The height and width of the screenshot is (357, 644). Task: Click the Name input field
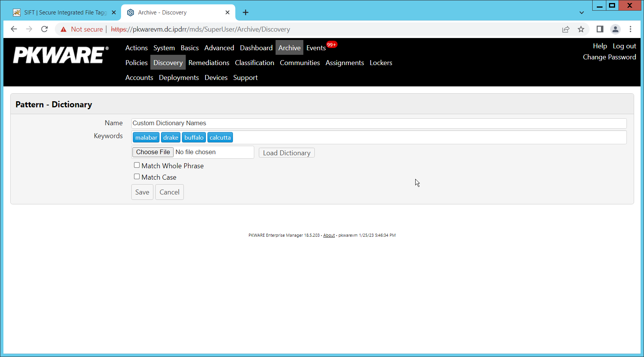[x=379, y=123]
